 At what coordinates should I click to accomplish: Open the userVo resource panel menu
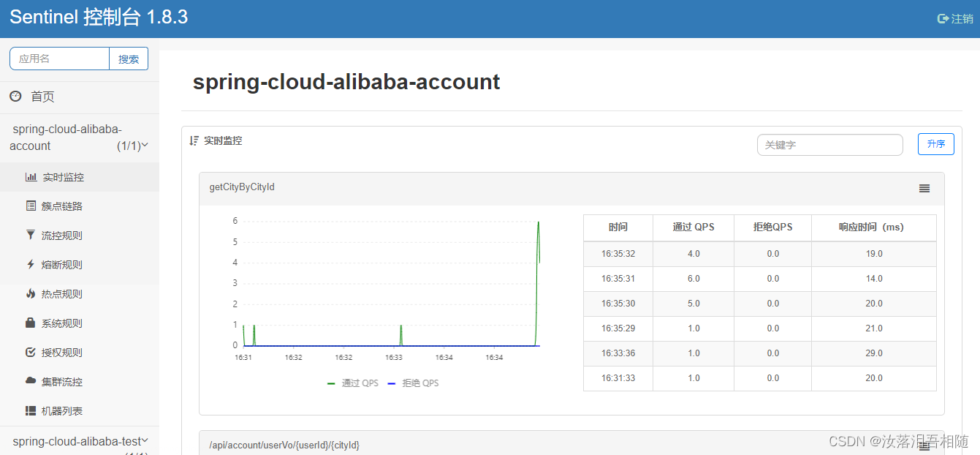924,445
